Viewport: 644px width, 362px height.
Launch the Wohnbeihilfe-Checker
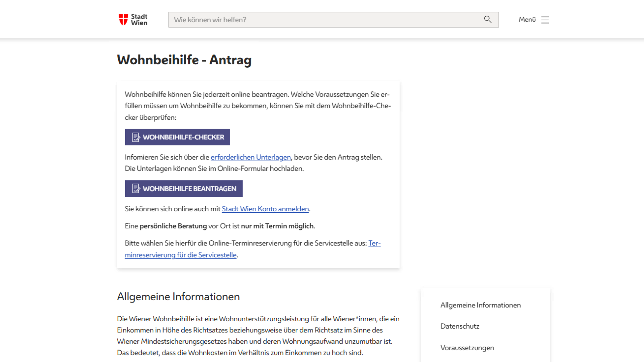click(x=177, y=137)
